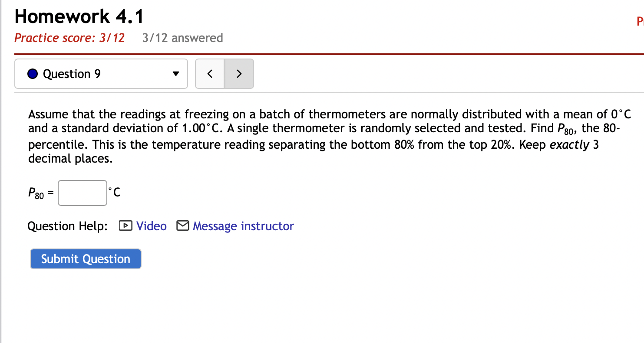Open the question navigation arrows group

tap(224, 74)
